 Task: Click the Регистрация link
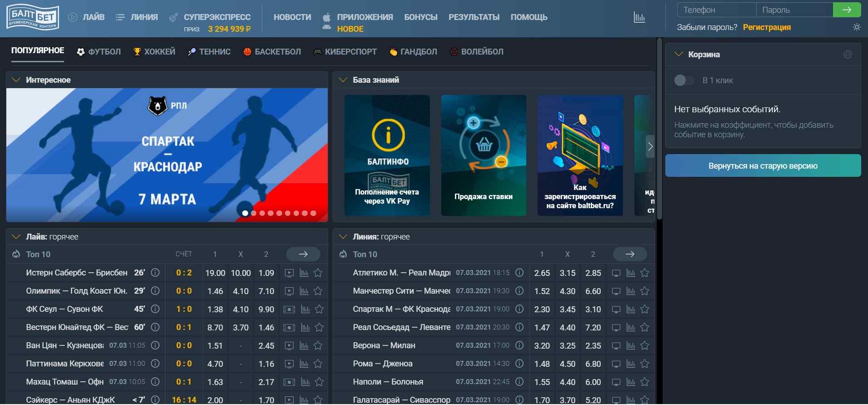coord(767,27)
